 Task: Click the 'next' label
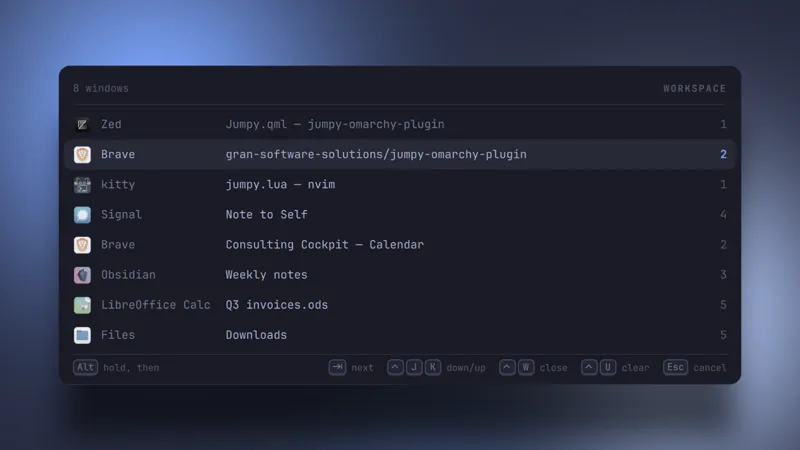[362, 368]
